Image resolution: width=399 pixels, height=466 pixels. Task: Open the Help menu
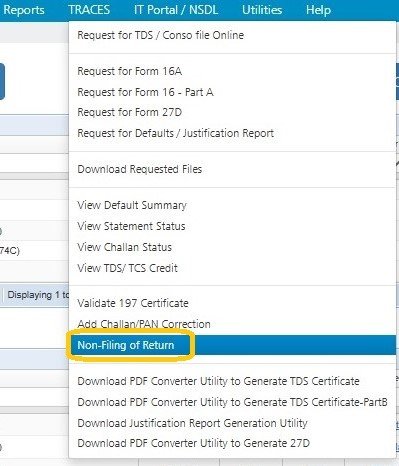318,10
